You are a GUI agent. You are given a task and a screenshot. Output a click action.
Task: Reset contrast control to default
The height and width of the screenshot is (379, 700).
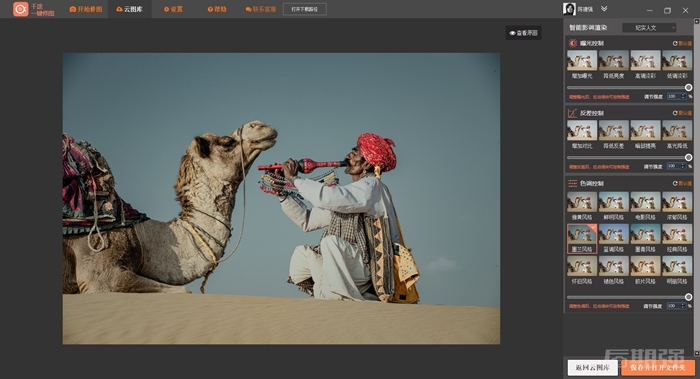pyautogui.click(x=682, y=113)
